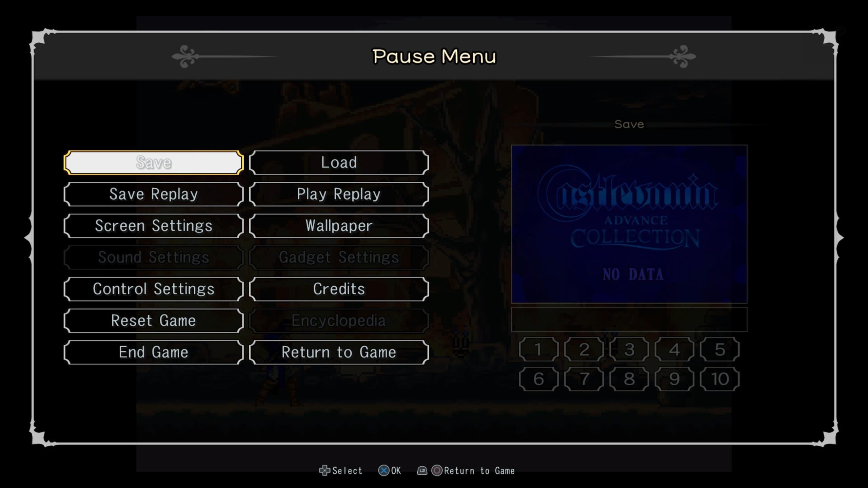Screen dimensions: 868x488
Task: Select save slot number 2
Action: click(x=584, y=350)
